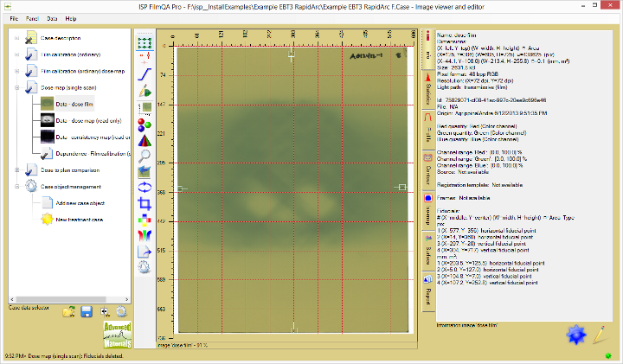Open the Panel menu
This screenshot has width=623, height=364.
click(x=32, y=19)
